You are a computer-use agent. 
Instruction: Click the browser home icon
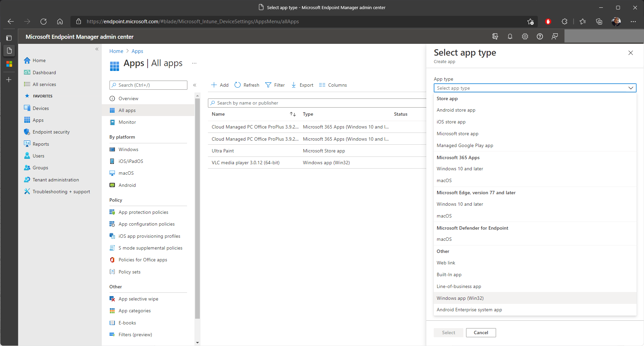tap(60, 22)
